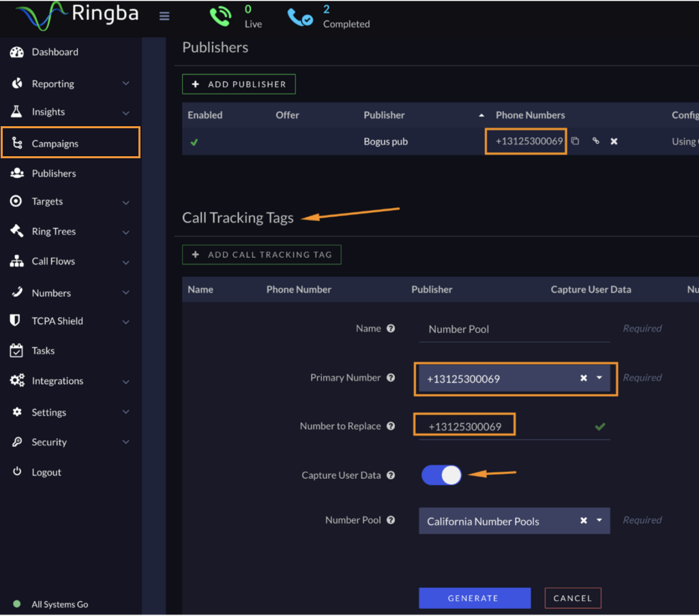Image resolution: width=699 pixels, height=616 pixels.
Task: Cancel the call tracking tag form
Action: [573, 598]
